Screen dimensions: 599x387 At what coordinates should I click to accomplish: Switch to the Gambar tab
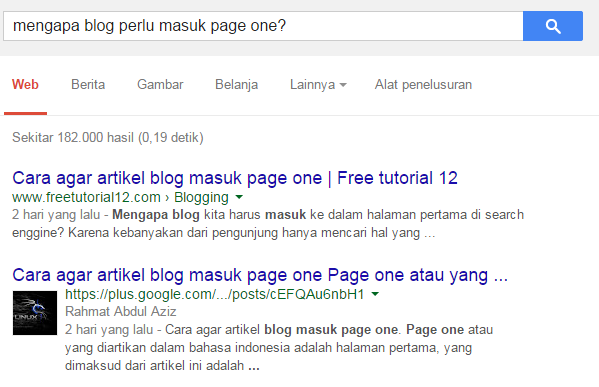pos(160,84)
